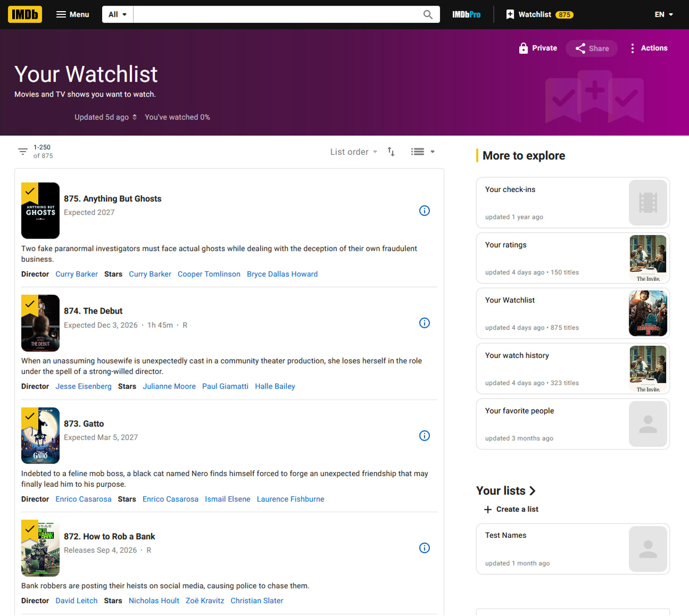
Task: Click the Test Names avatar icon
Action: point(648,549)
